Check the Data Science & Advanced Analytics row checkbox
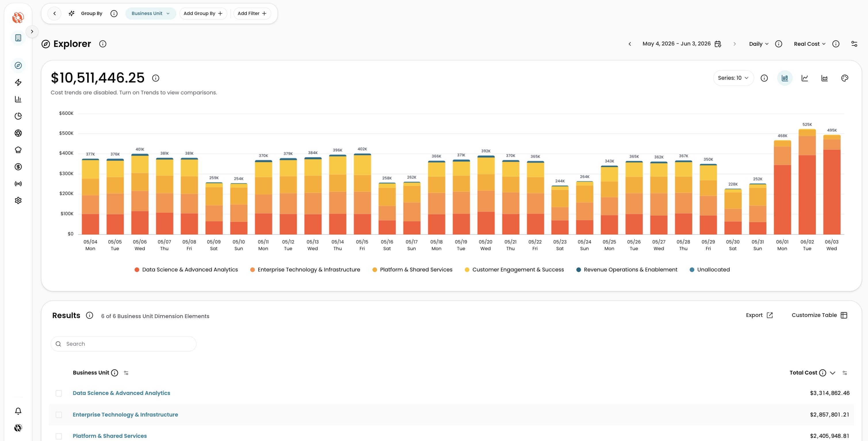The image size is (868, 441). tap(59, 393)
